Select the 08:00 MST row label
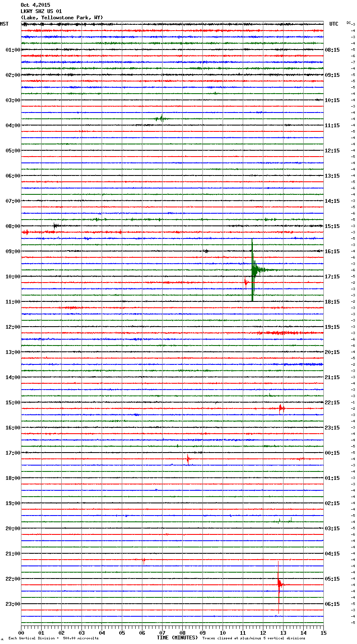Image resolution: width=357 pixels, height=644 pixels. coord(13,226)
